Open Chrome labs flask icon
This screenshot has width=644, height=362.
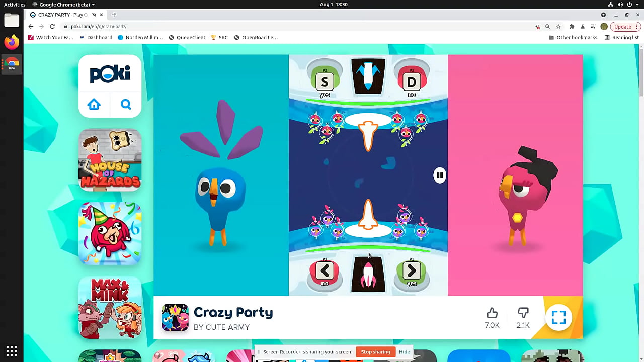pos(583,26)
